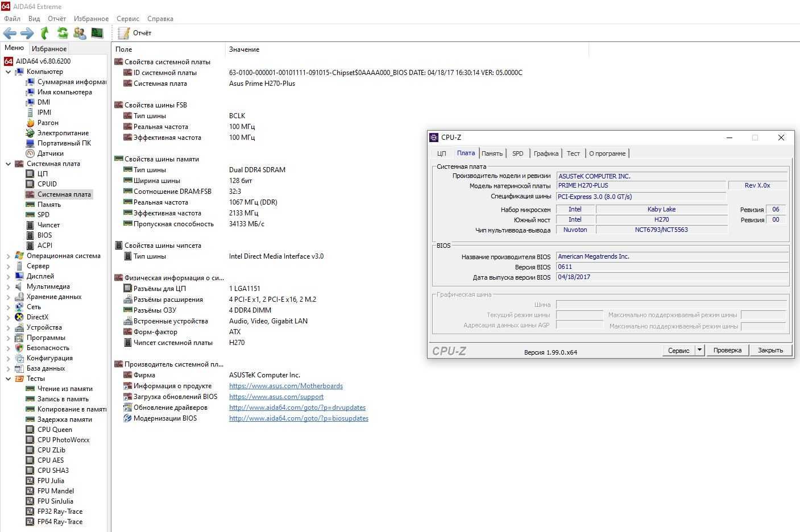
Task: Open the Справка menu
Action: pos(160,19)
